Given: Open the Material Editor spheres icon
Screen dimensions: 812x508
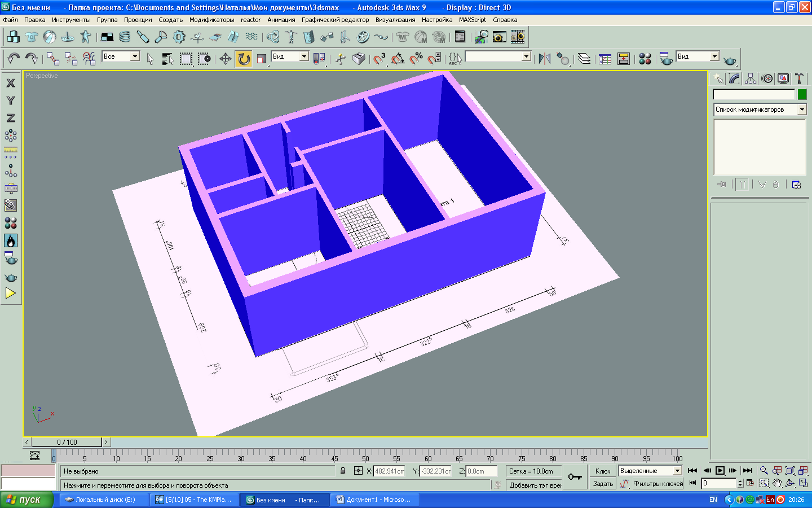Looking at the screenshot, I should click(x=645, y=58).
